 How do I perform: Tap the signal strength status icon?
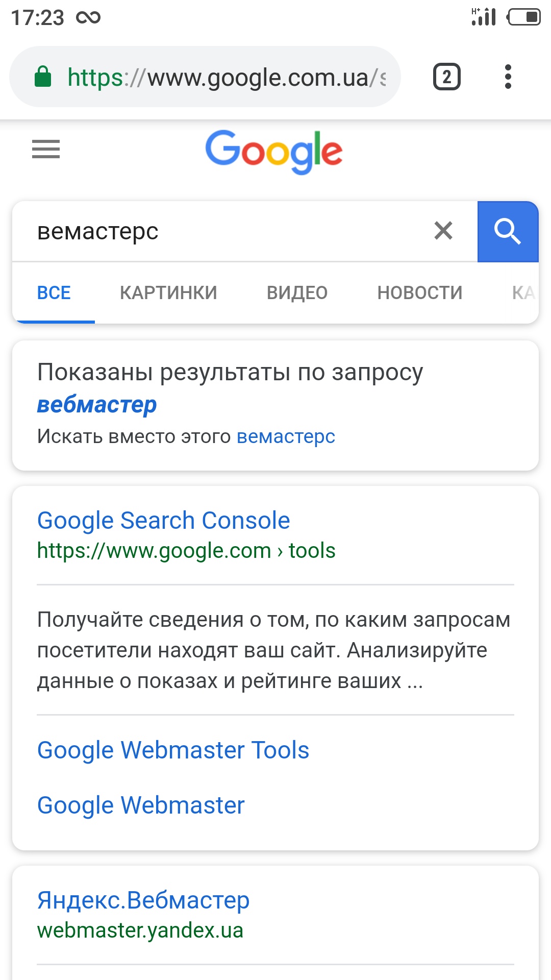point(484,17)
